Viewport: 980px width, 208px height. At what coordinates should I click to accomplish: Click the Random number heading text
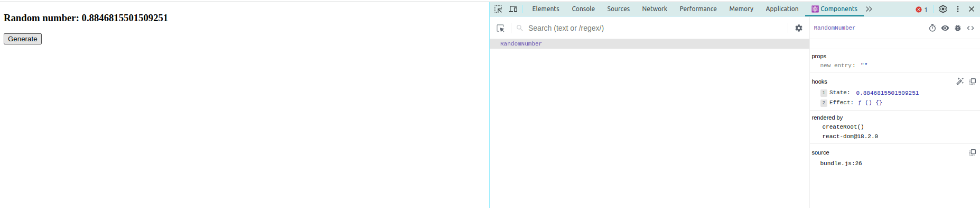tap(86, 18)
